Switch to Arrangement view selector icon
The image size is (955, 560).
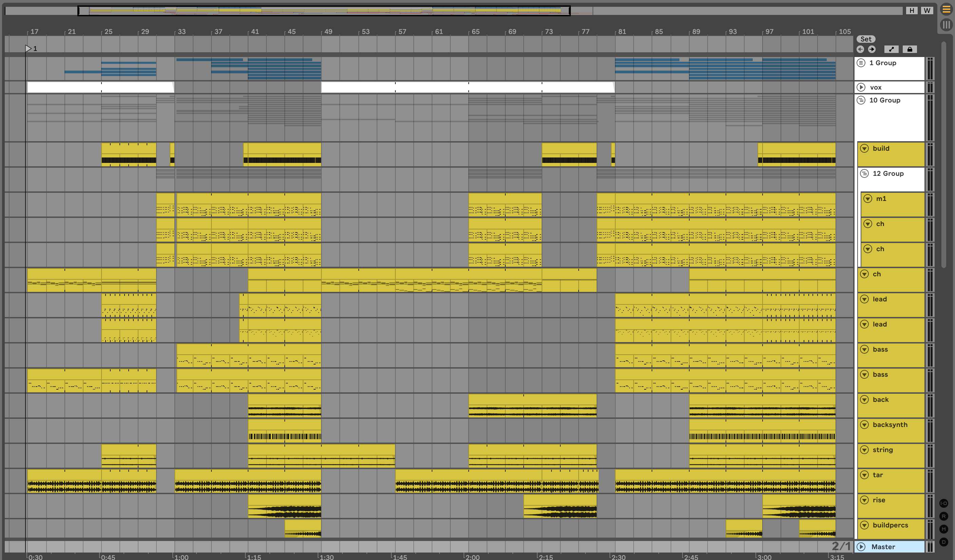click(946, 10)
